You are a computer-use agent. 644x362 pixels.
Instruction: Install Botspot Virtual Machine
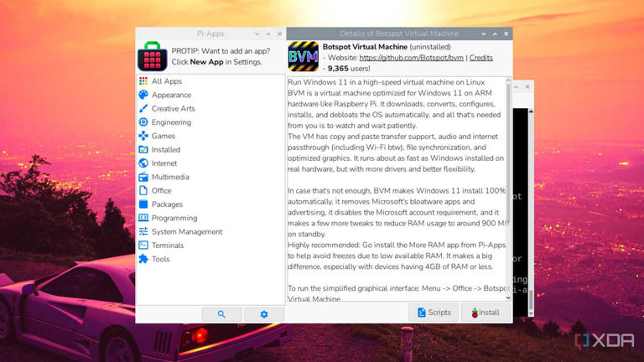(x=486, y=313)
